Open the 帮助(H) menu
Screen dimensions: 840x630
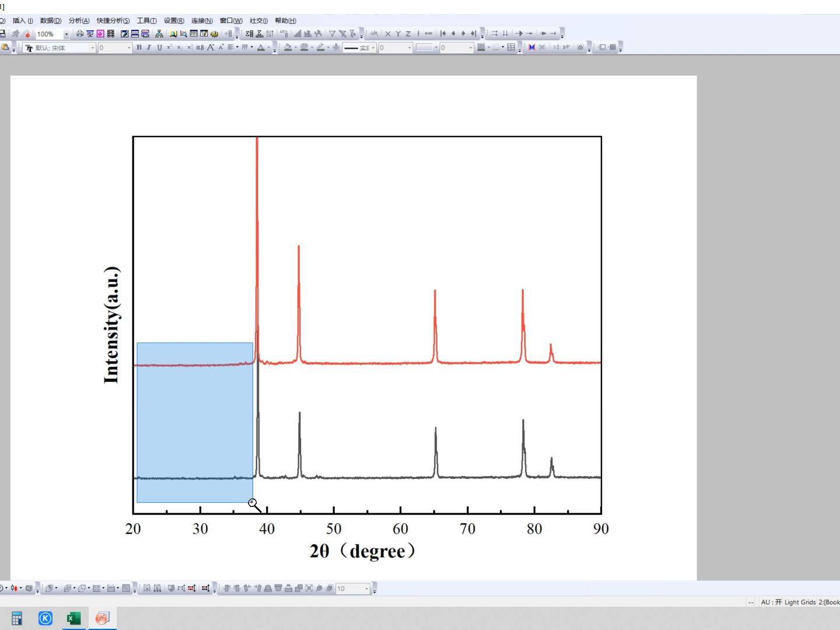click(x=285, y=20)
